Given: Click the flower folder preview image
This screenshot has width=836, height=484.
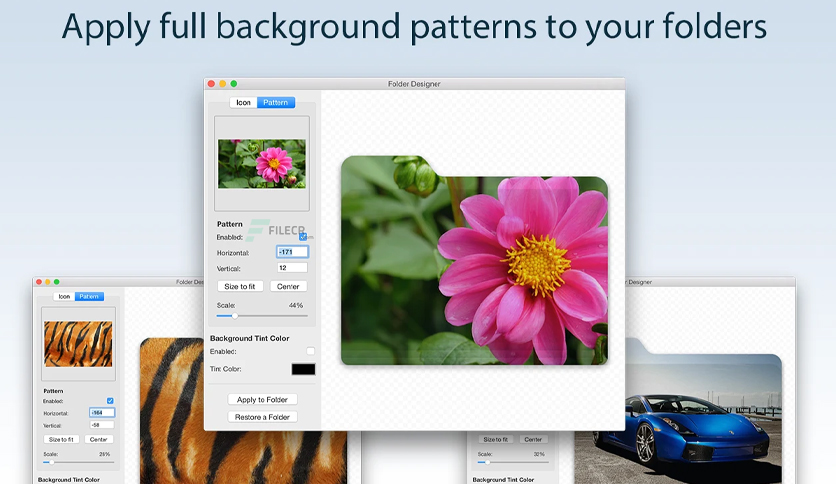Looking at the screenshot, I should (474, 260).
